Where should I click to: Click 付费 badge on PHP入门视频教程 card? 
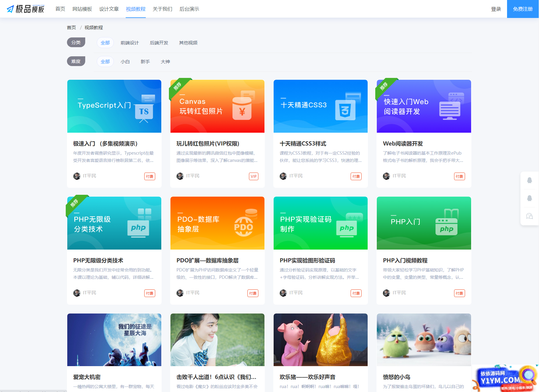tap(460, 293)
